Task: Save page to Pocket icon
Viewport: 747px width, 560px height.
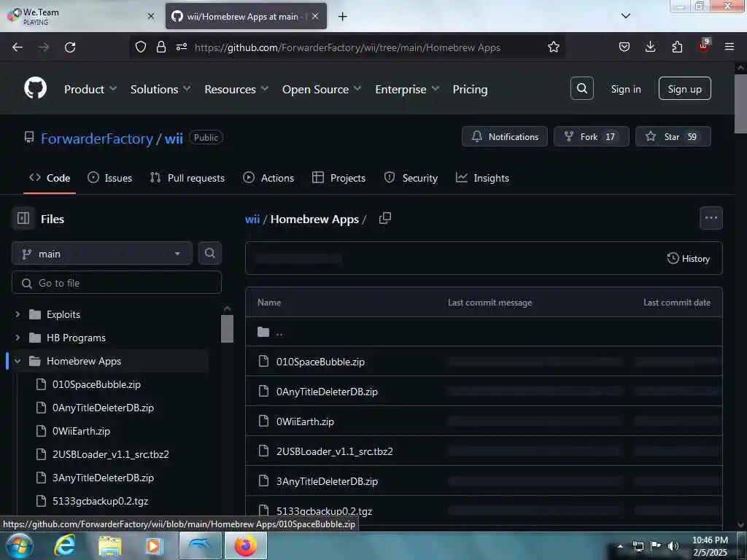Action: (624, 47)
